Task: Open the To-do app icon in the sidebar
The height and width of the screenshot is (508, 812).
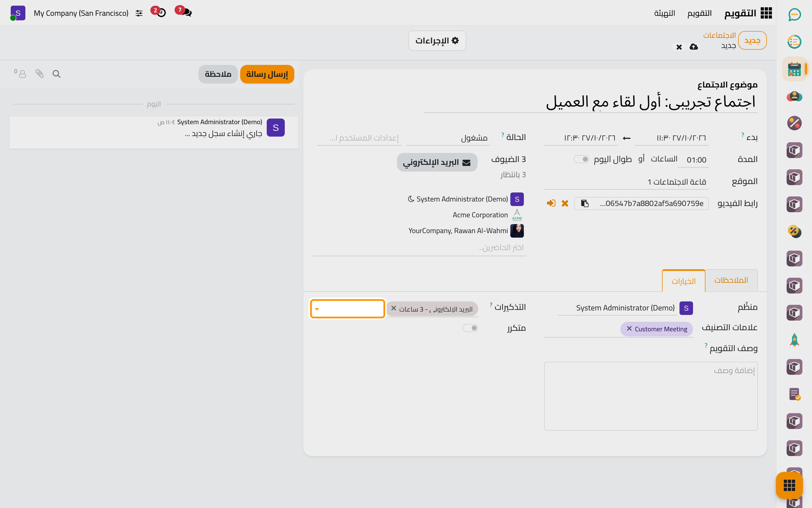Action: click(794, 41)
